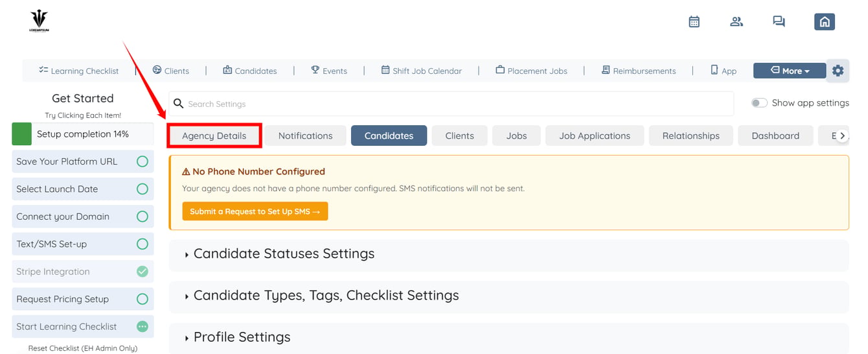
Task: Click Start Learning Checklist item
Action: click(x=83, y=327)
